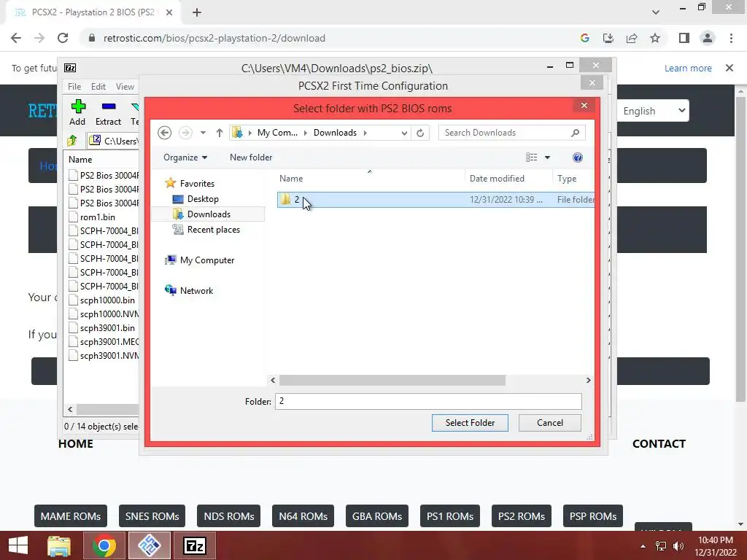Image resolution: width=747 pixels, height=560 pixels.
Task: Refresh the Downloads folder listing
Action: (x=420, y=133)
